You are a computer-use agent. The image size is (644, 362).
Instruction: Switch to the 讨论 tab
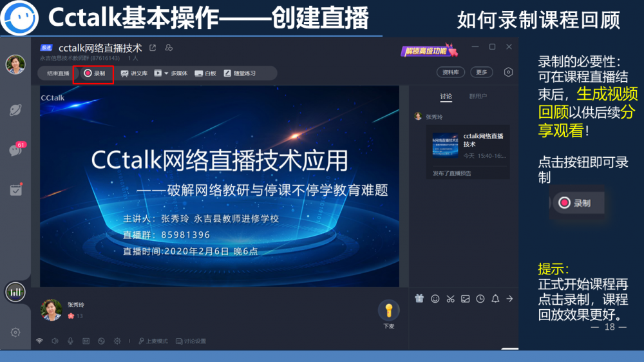coord(446,96)
